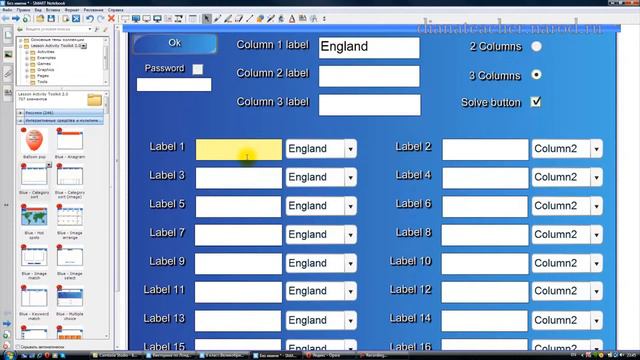This screenshot has height=360, width=640.
Task: Select the 3 Columns radio button
Action: click(536, 75)
